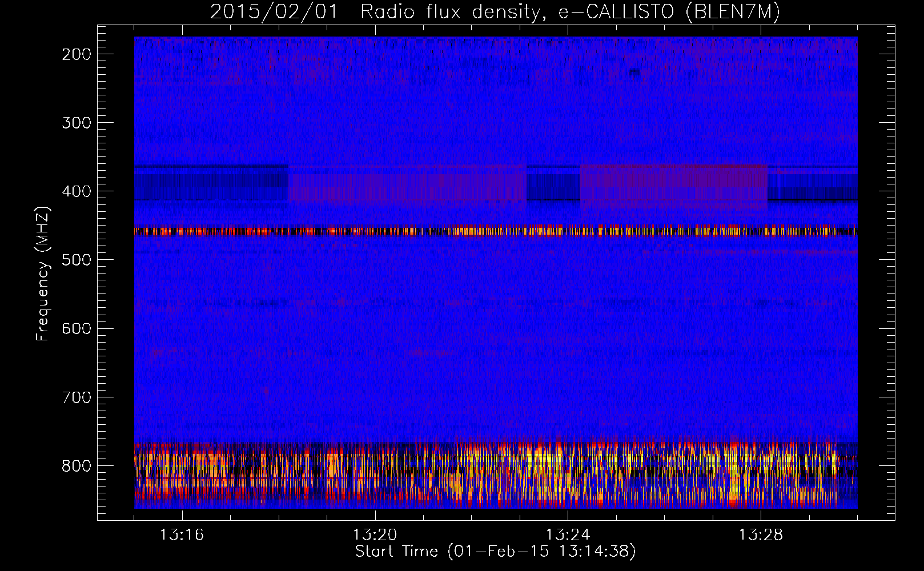Click the 300 frequency tick label
The image size is (924, 571).
pyautogui.click(x=77, y=123)
